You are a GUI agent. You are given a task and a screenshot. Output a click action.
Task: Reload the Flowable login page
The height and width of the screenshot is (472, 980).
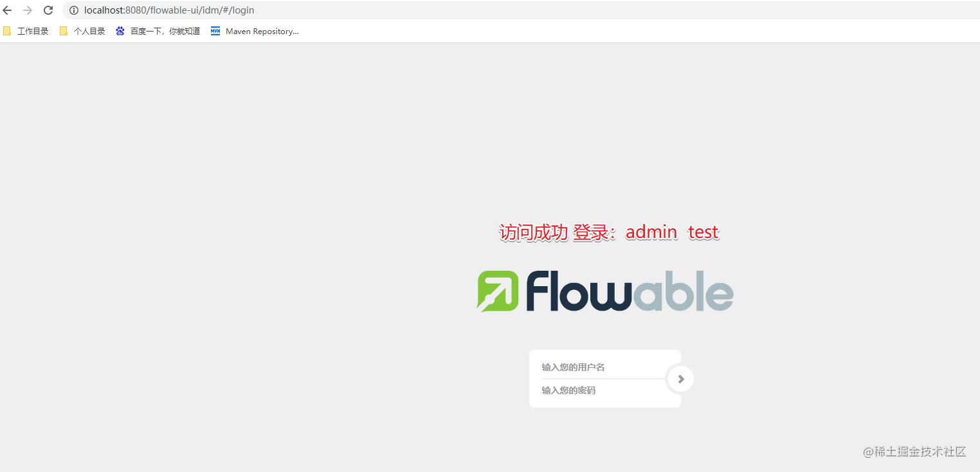(48, 10)
